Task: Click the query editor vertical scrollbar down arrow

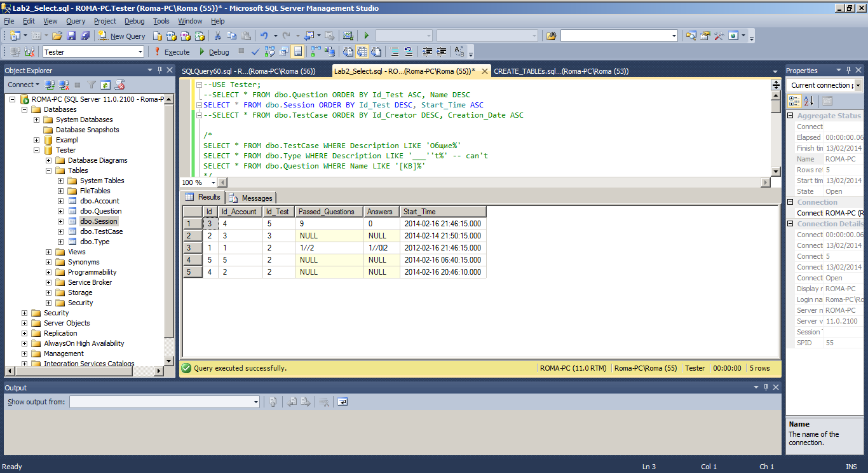Action: 775,171
